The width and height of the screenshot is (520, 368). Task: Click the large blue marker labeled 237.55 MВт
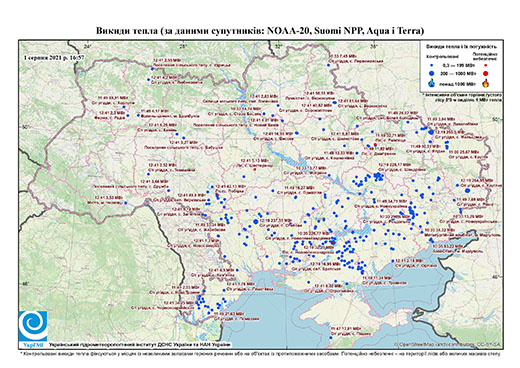[256, 221]
